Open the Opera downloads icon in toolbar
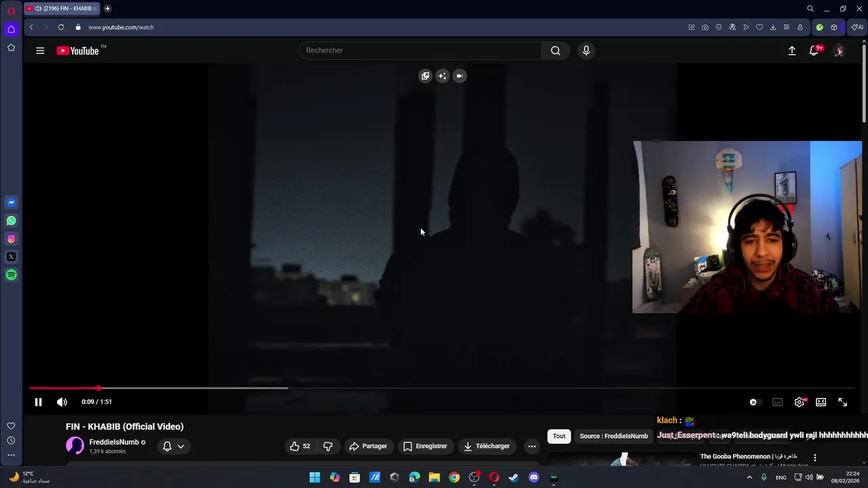 click(x=773, y=27)
